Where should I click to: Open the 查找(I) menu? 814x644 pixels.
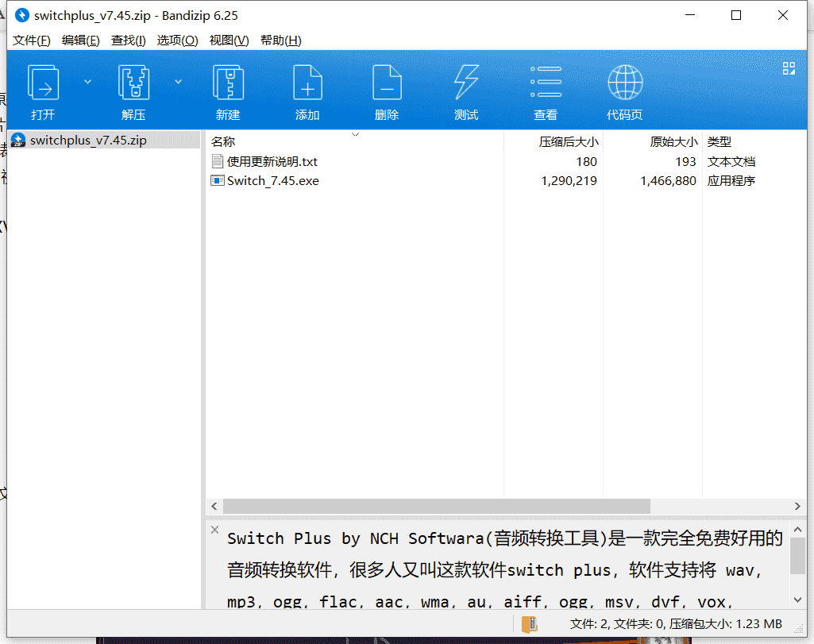pyautogui.click(x=128, y=40)
